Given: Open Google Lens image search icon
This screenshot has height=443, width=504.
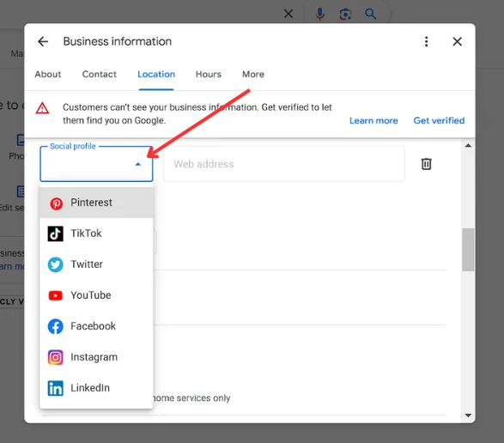Looking at the screenshot, I should click(345, 14).
